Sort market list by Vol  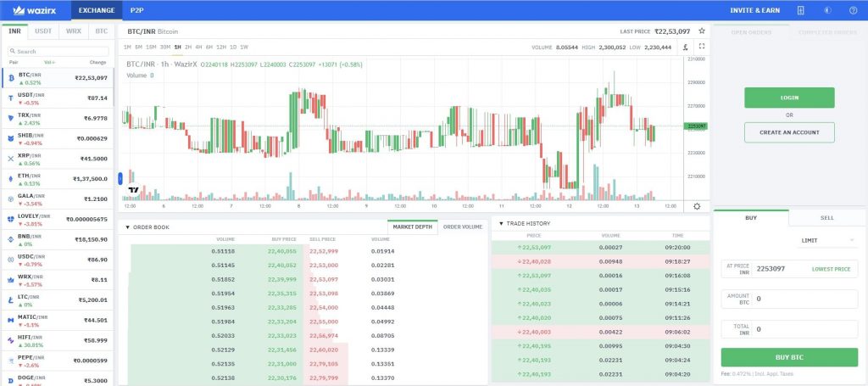click(50, 63)
